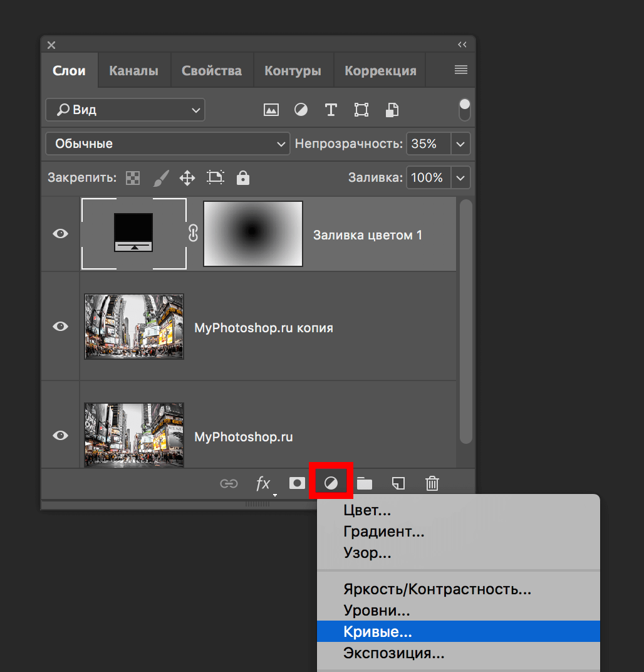Click the delete layer trash icon
Screen dimensions: 644x672
coord(432,483)
